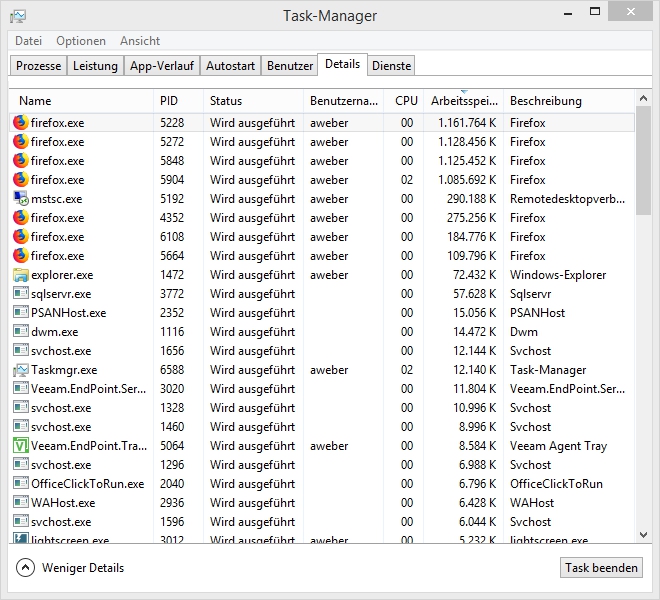Sort list by the PID column header
This screenshot has width=660, height=600.
(169, 101)
